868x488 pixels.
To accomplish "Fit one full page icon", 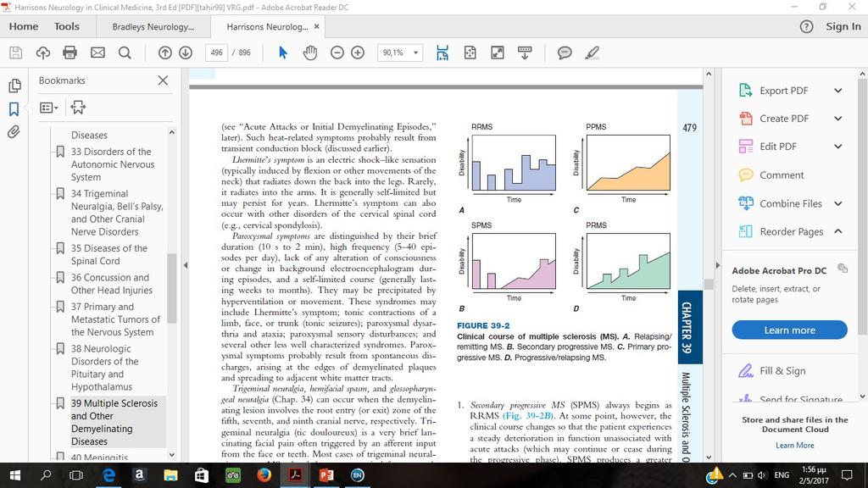I will (x=470, y=53).
